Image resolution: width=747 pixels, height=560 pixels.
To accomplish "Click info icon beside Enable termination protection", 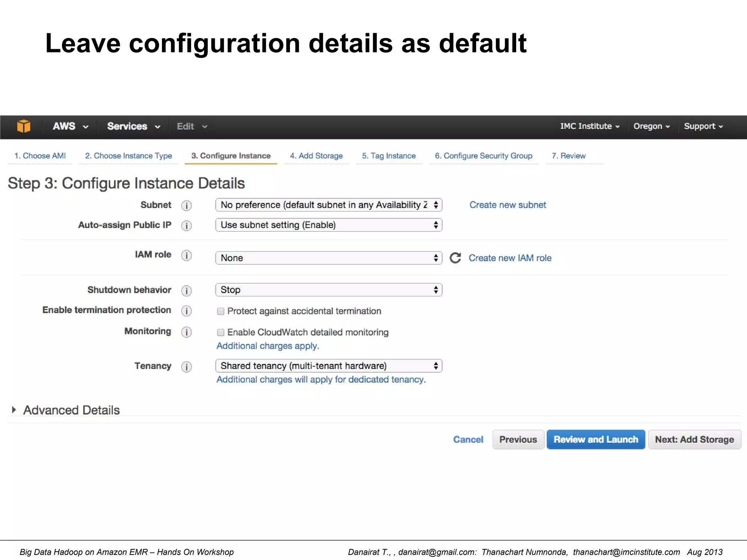I will 186,311.
